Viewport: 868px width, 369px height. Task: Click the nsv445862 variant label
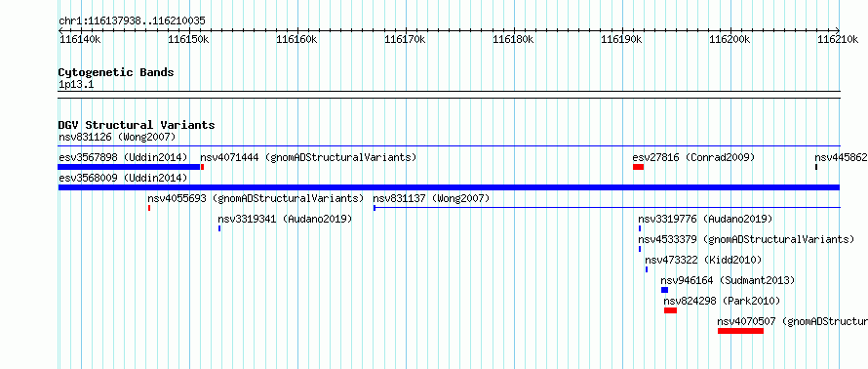click(842, 157)
